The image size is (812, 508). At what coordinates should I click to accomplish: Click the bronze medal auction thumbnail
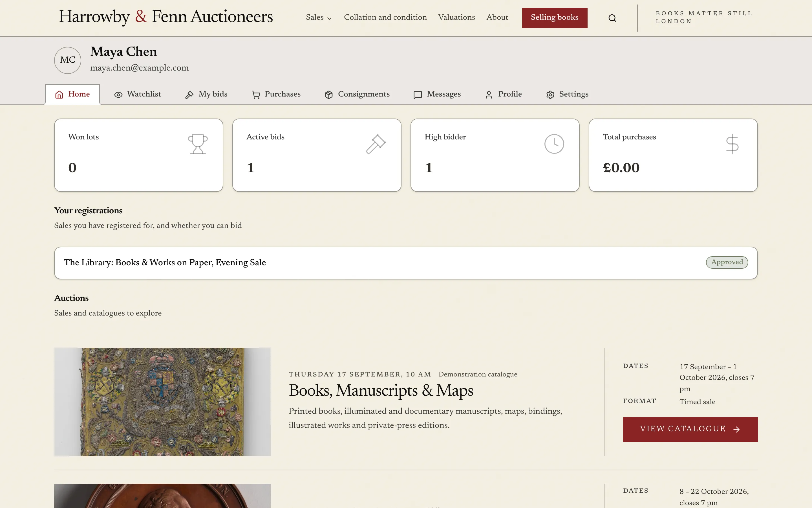click(x=162, y=496)
